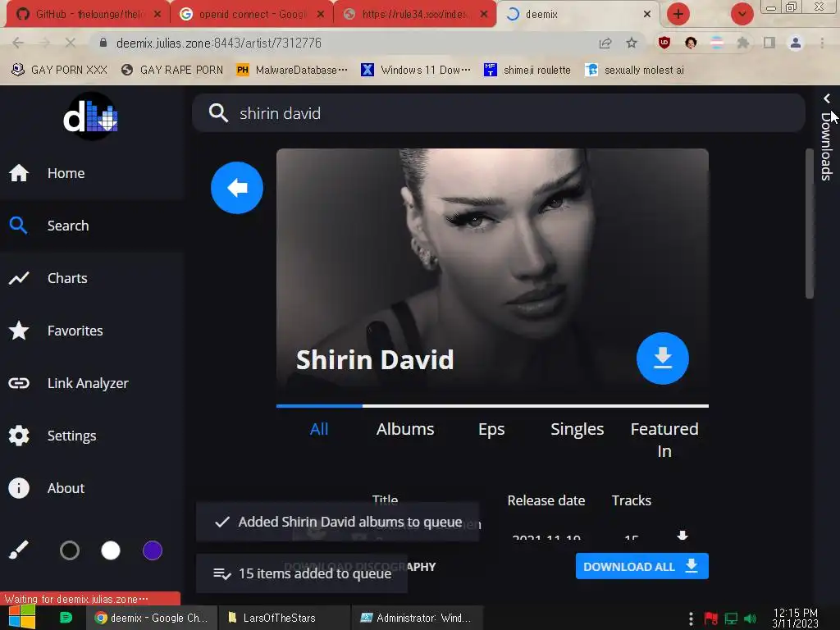Click the Charts trend line icon

click(19, 278)
